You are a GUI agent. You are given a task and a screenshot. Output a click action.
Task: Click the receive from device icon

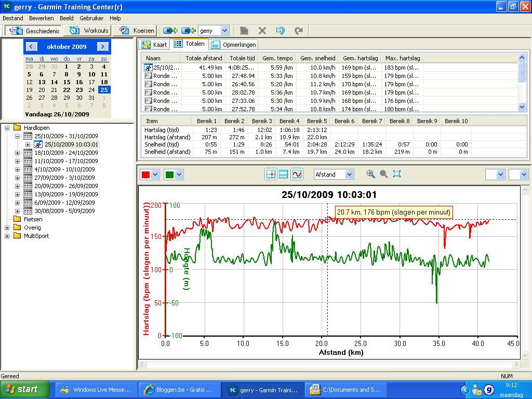point(188,31)
